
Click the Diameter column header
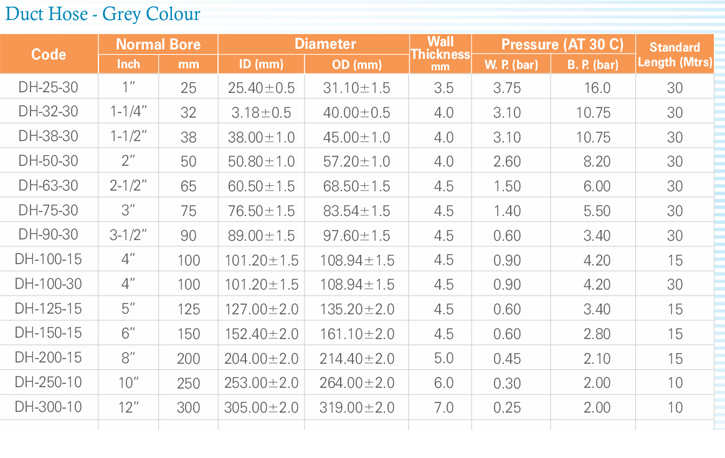tap(325, 44)
